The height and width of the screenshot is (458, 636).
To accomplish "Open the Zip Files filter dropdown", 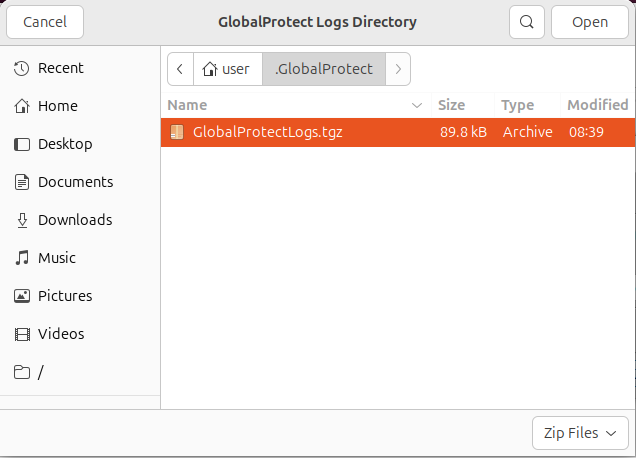I will click(580, 433).
